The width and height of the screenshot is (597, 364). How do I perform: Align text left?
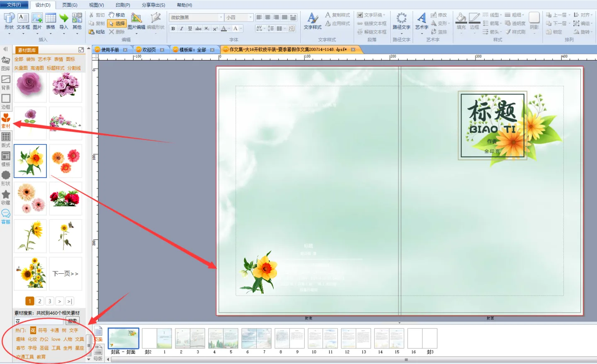pyautogui.click(x=259, y=17)
